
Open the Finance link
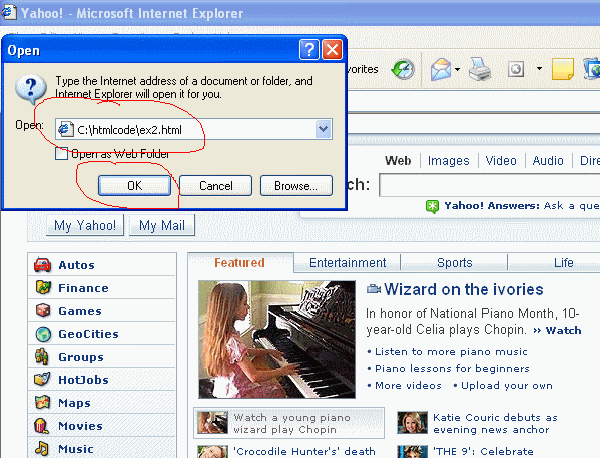point(83,288)
